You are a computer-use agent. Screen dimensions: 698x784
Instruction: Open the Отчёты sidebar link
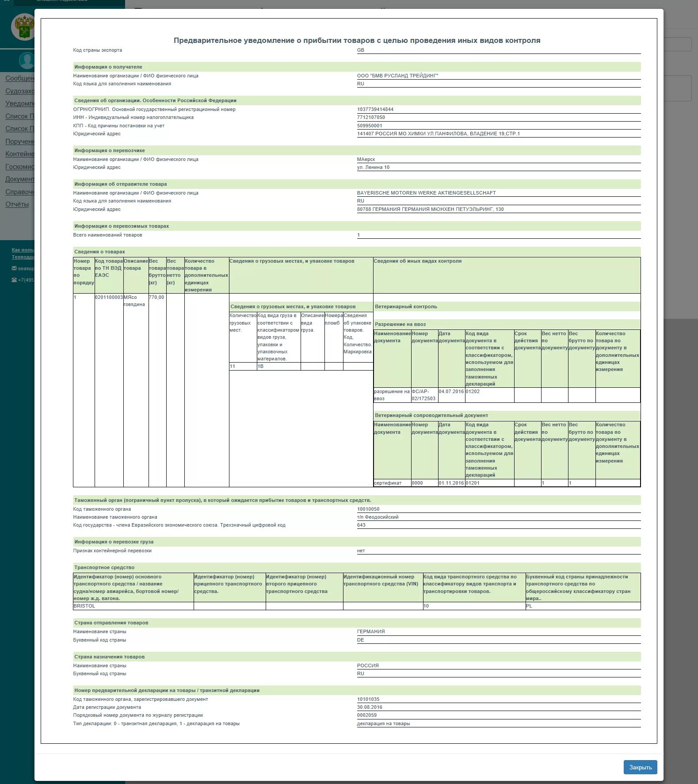click(x=17, y=204)
